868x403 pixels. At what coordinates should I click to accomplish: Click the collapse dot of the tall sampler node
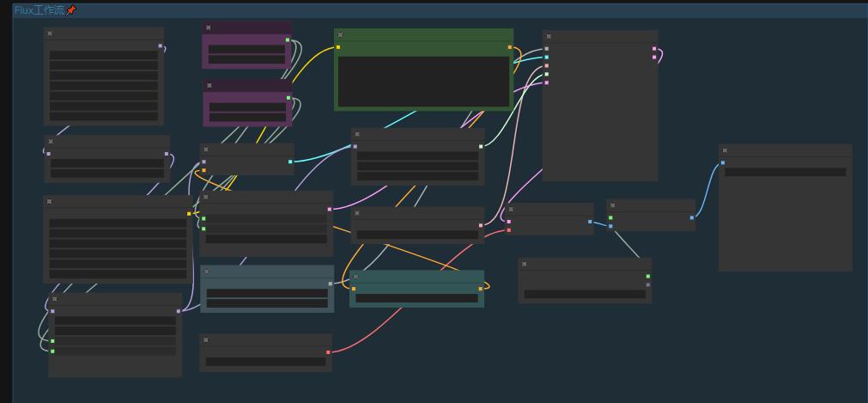(549, 37)
